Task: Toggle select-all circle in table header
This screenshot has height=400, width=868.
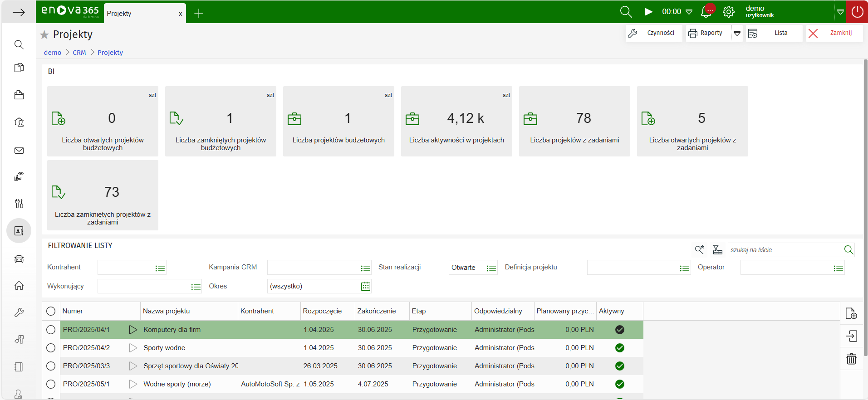Action: [51, 311]
